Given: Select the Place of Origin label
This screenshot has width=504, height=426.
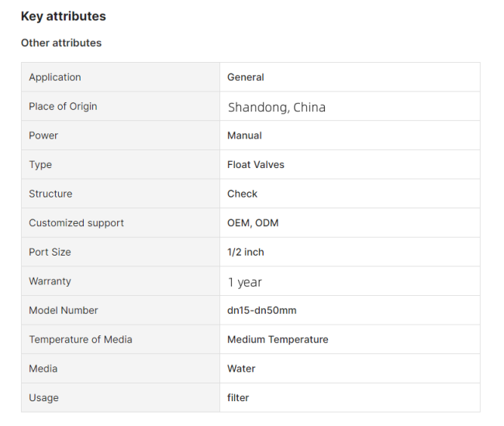Looking at the screenshot, I should [x=63, y=106].
